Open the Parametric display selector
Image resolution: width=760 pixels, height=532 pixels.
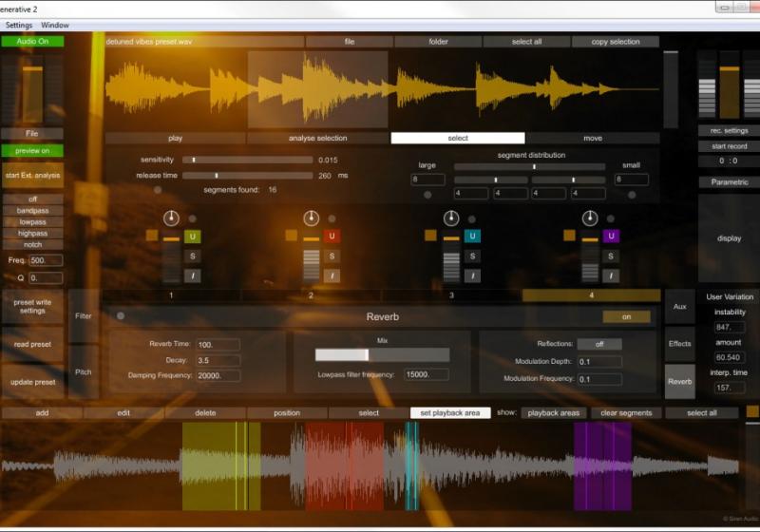pos(729,181)
